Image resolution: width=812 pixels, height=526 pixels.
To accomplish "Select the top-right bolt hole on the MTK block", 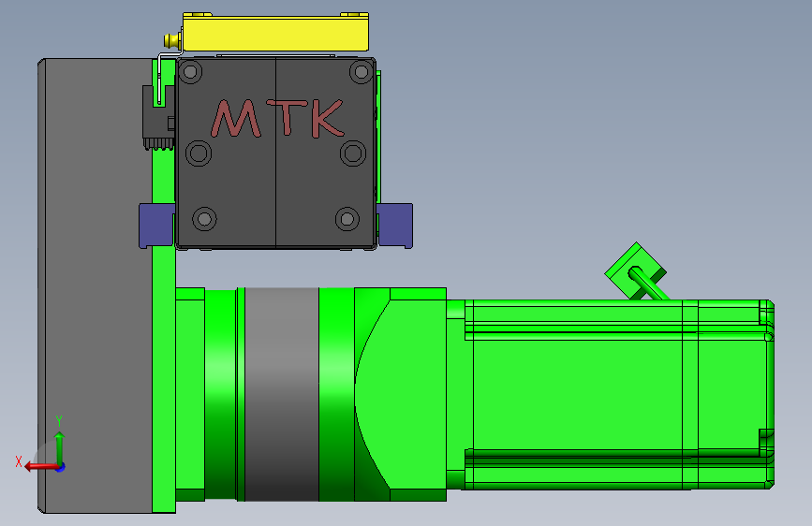I will point(362,72).
